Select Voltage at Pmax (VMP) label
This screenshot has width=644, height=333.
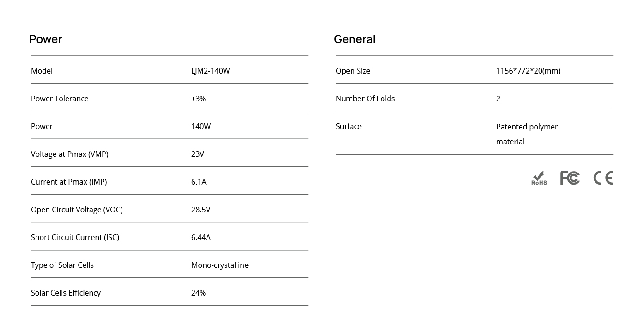pyautogui.click(x=70, y=154)
